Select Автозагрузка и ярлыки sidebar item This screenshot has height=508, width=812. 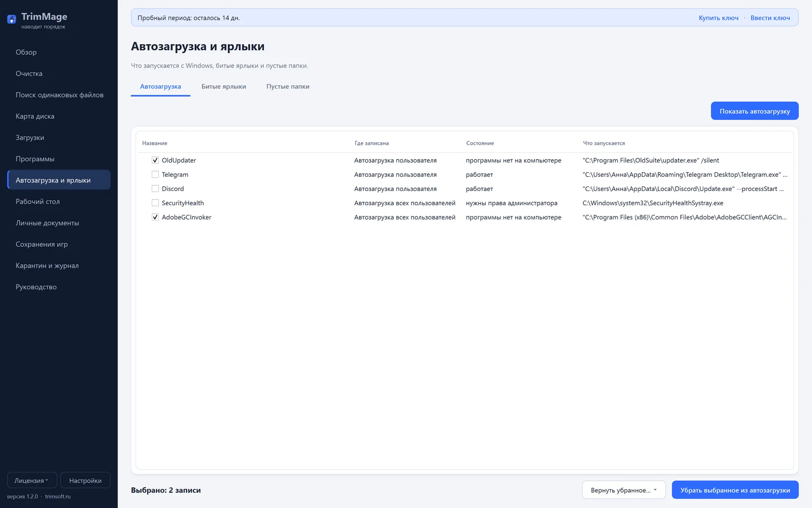pyautogui.click(x=59, y=180)
